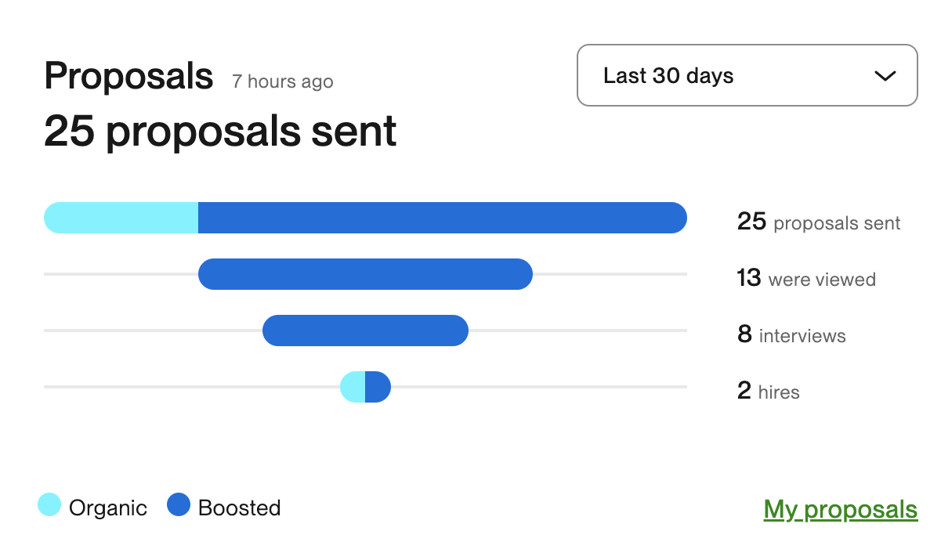Click the Proposals section heading

point(128,77)
